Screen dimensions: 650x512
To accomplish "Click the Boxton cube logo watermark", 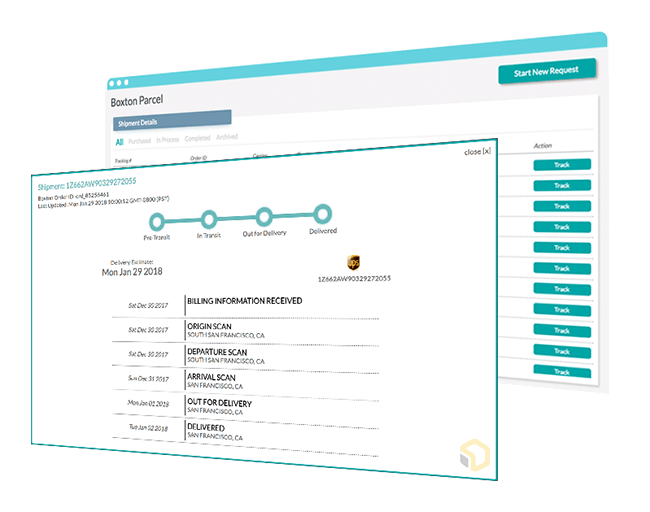I will 475,455.
